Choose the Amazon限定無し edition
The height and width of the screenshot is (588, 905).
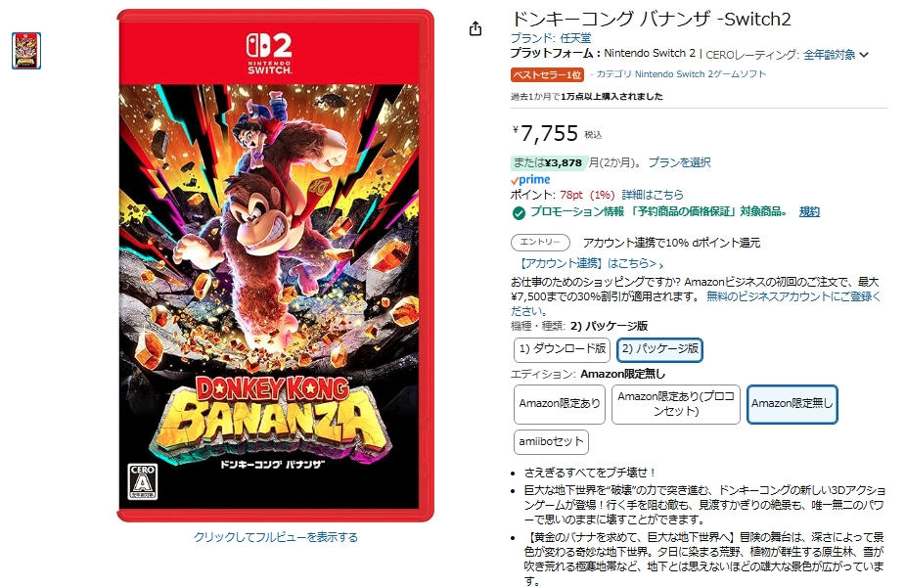792,404
